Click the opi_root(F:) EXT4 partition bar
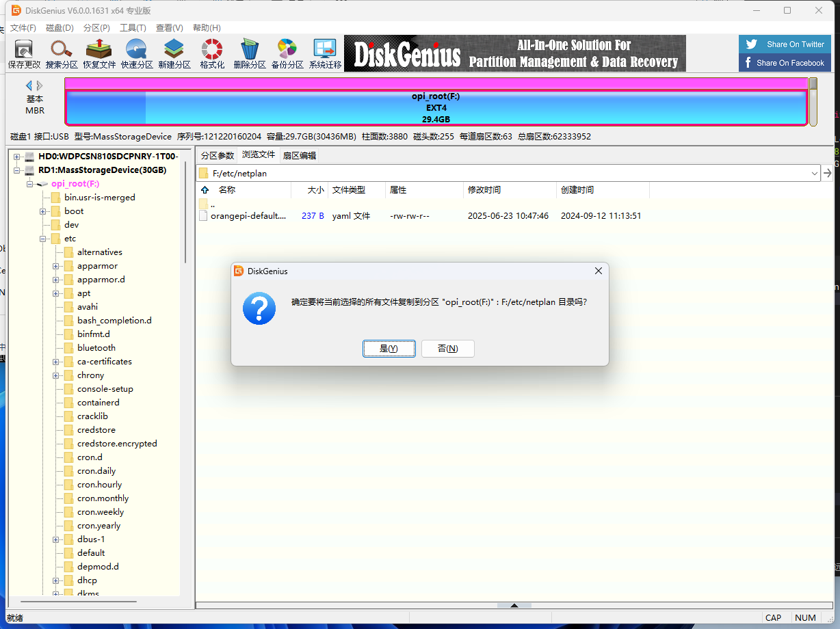The height and width of the screenshot is (629, 840). click(436, 107)
